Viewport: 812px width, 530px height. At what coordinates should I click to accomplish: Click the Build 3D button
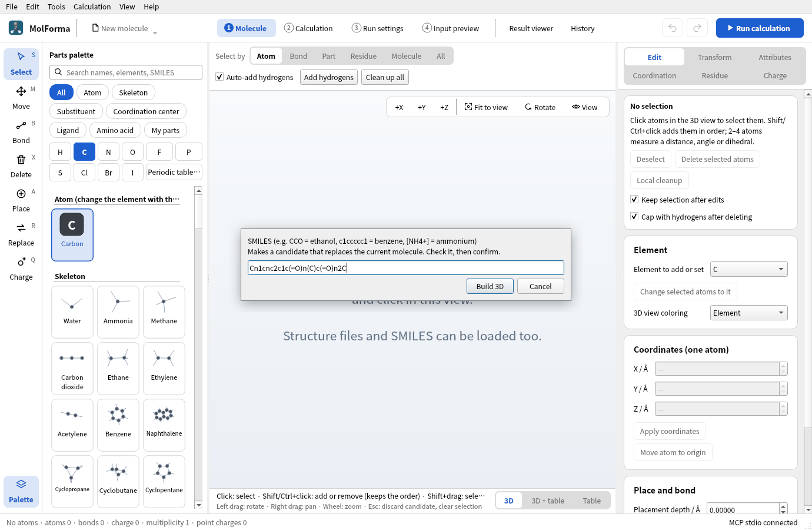[x=490, y=286]
